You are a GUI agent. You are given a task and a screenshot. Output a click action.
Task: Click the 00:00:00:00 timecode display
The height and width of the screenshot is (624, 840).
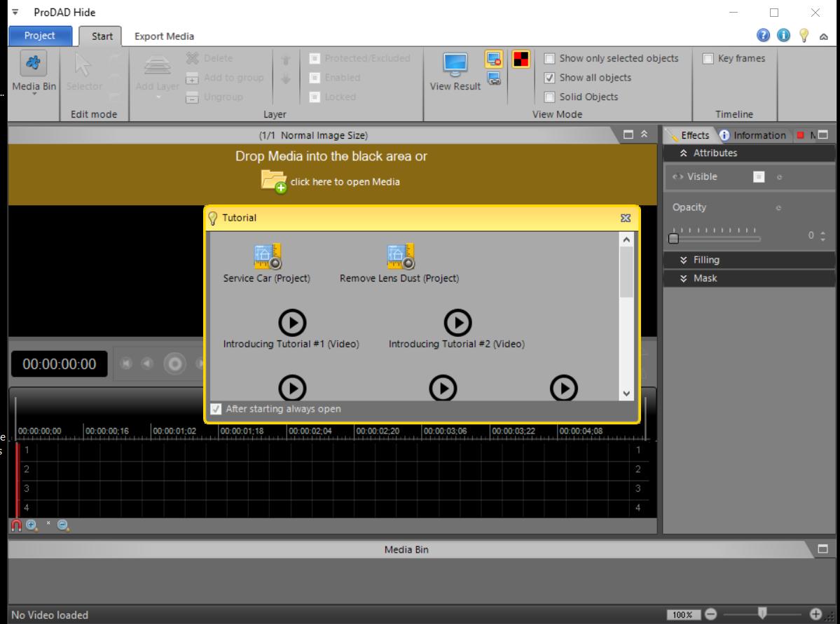coord(60,364)
